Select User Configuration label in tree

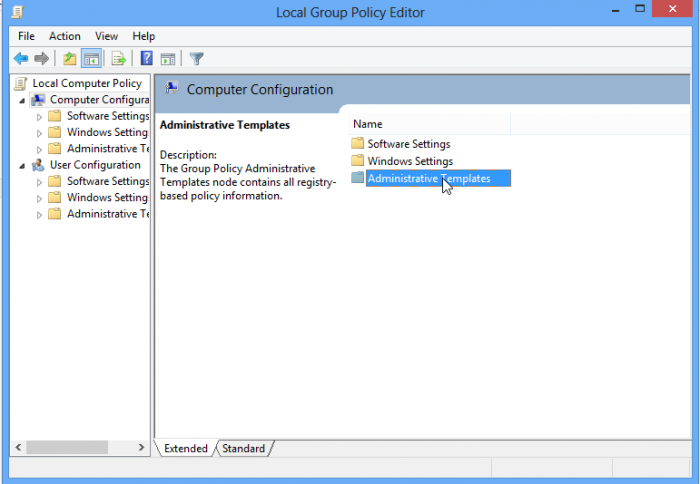tap(95, 165)
